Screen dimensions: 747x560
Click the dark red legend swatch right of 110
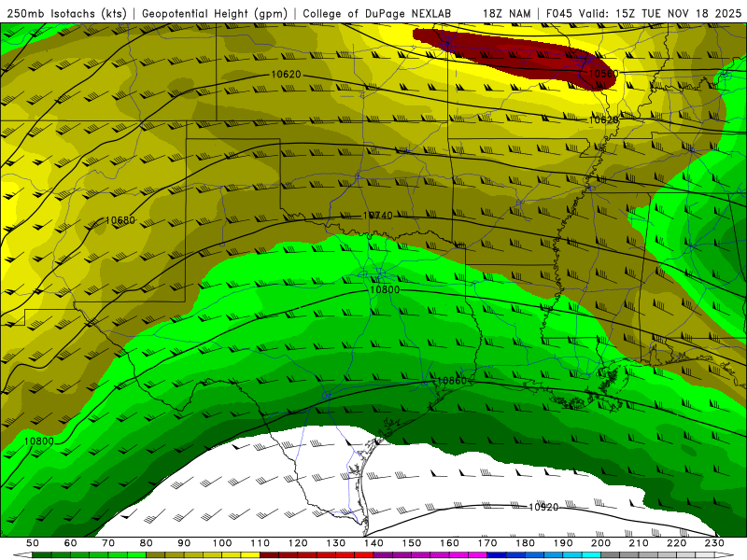[x=269, y=555]
